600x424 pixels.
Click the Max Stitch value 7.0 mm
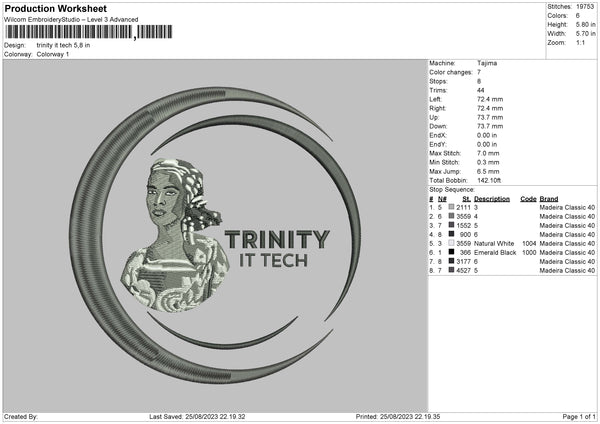(x=488, y=153)
